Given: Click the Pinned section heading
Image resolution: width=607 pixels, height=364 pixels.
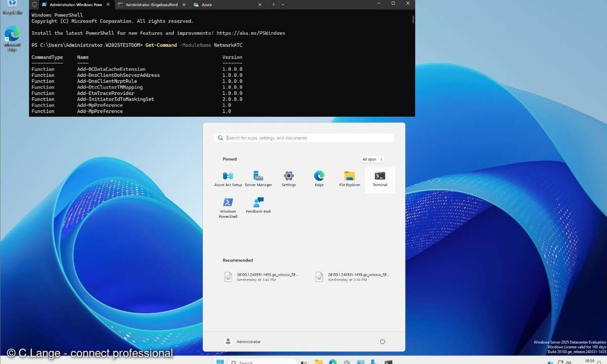Looking at the screenshot, I should tap(230, 159).
